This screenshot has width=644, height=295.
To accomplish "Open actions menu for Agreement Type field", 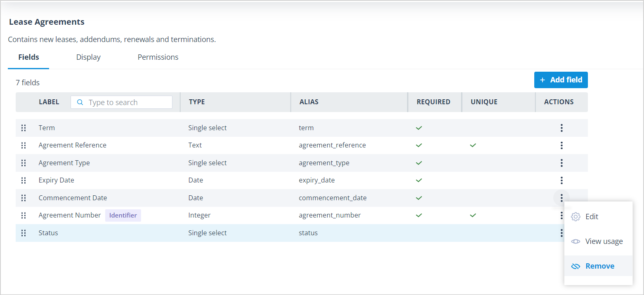I will (561, 163).
